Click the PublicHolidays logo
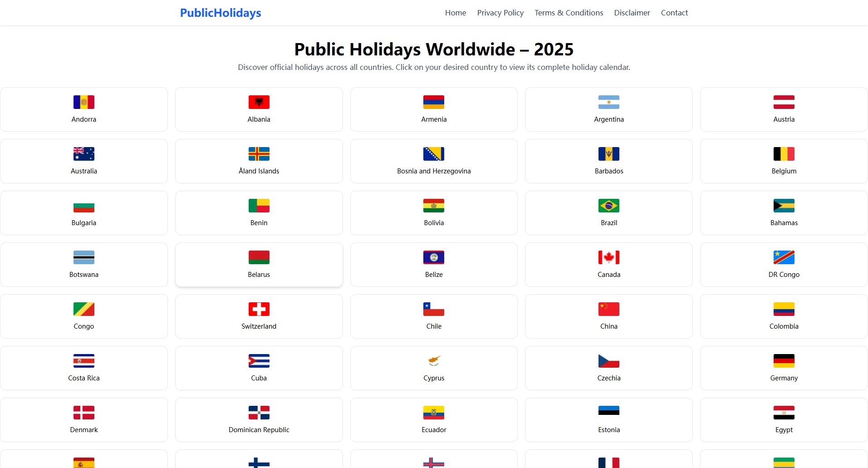The image size is (868, 468). pos(220,13)
